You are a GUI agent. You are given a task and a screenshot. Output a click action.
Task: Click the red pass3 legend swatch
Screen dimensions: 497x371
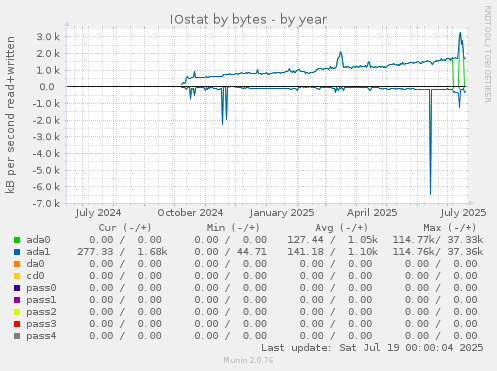(x=17, y=324)
